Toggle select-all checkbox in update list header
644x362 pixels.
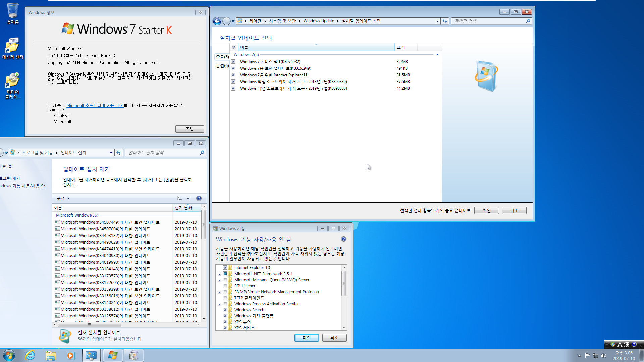click(234, 47)
